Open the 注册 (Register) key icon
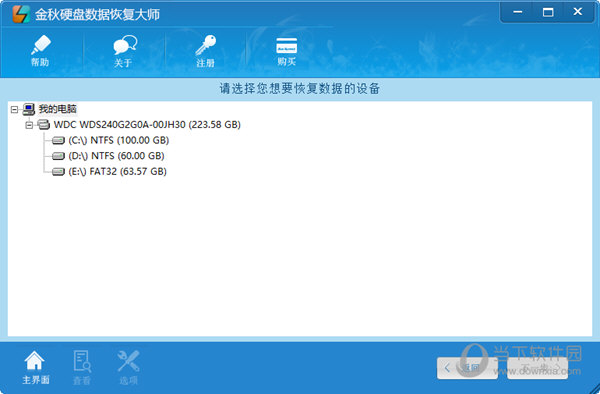Image resolution: width=600 pixels, height=394 pixels. 205,51
